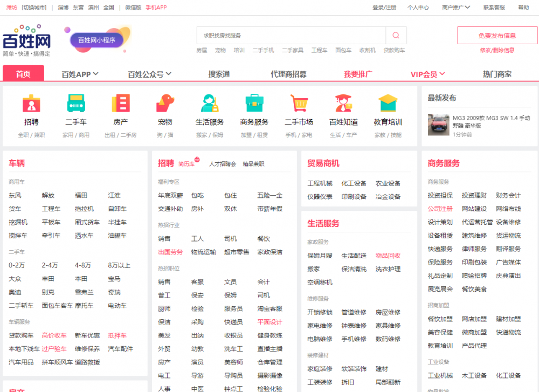Click the 手机APP link
Viewport: 539px width, 392px height.
(x=156, y=7)
